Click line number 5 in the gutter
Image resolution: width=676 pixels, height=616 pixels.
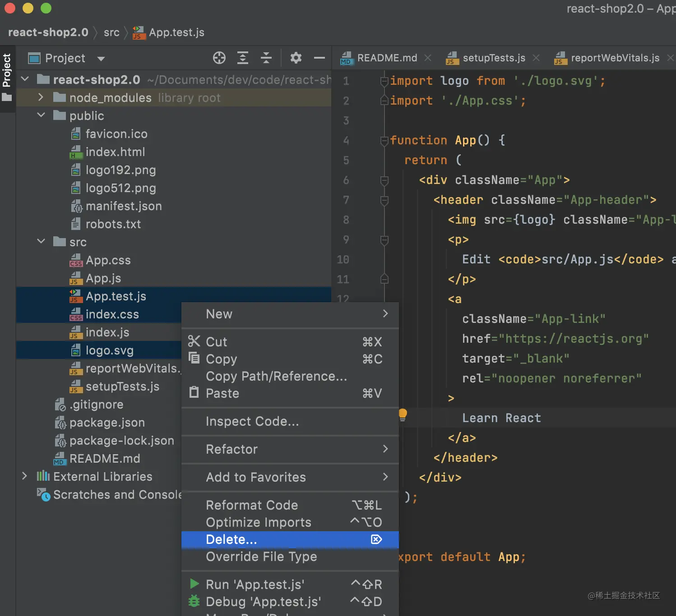click(x=346, y=161)
